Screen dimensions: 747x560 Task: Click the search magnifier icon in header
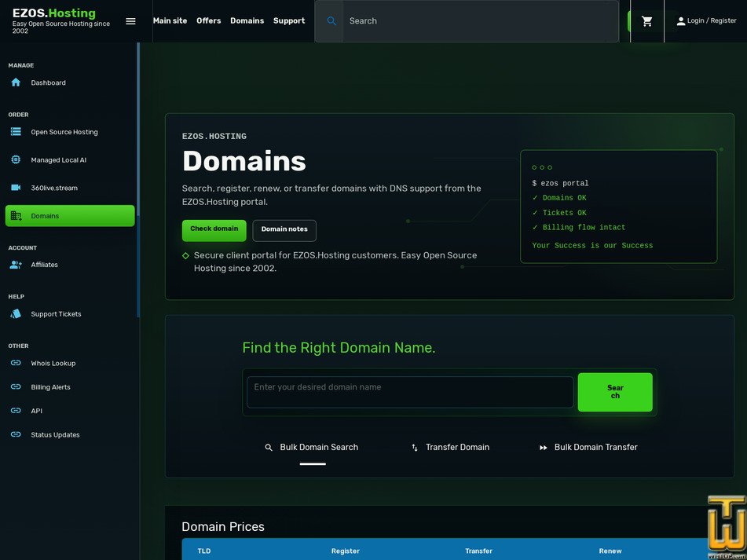click(x=331, y=21)
